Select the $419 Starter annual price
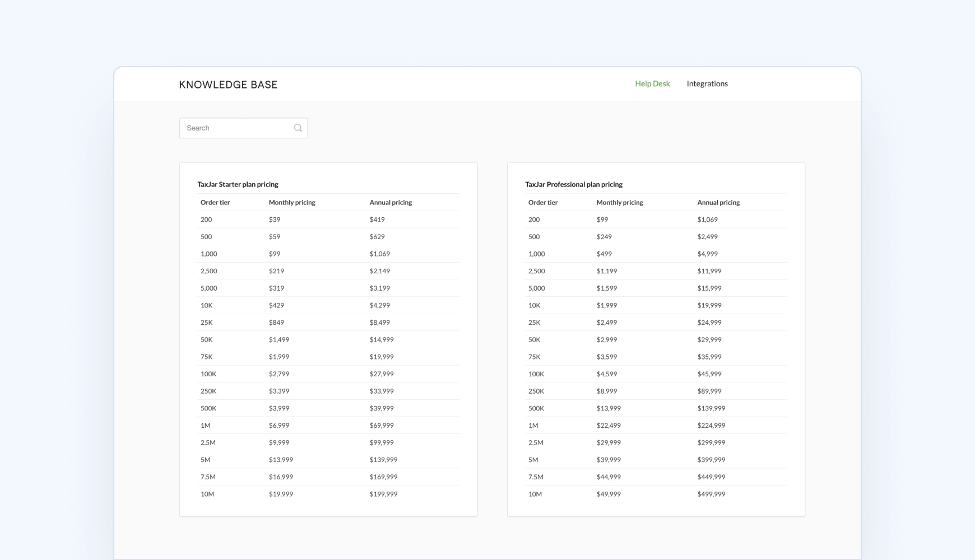Screen dimensions: 975x560 377,220
